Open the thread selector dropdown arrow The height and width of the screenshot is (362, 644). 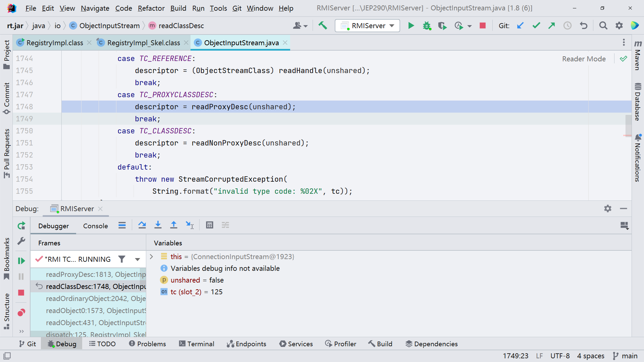tap(138, 259)
